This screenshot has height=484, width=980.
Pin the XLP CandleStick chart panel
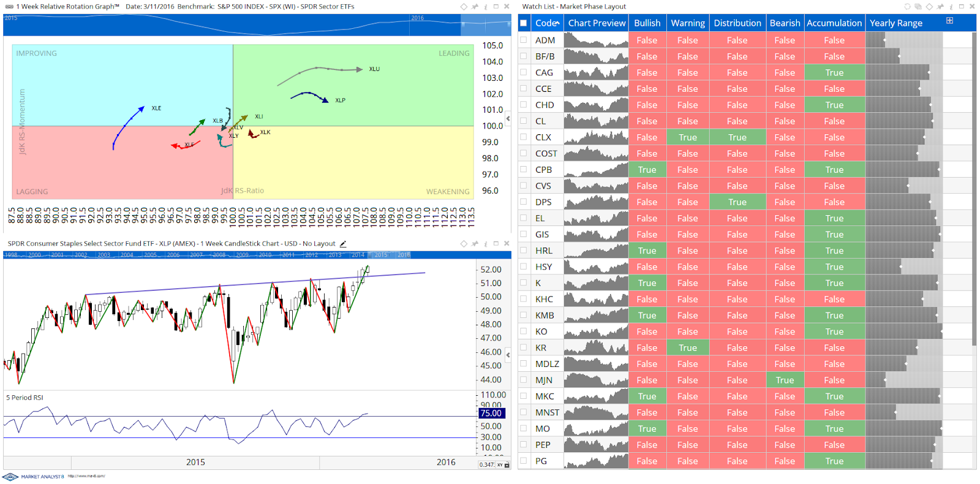tap(475, 243)
